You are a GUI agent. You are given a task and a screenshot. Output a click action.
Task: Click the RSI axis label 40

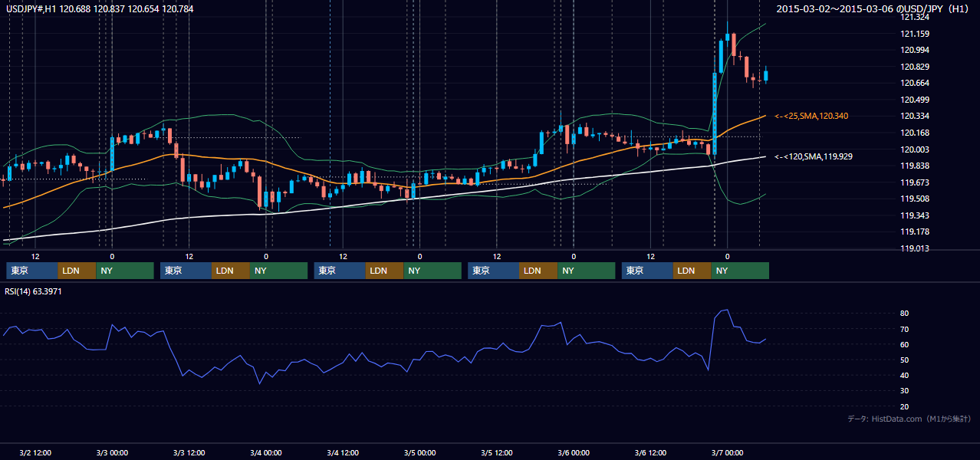tap(905, 375)
